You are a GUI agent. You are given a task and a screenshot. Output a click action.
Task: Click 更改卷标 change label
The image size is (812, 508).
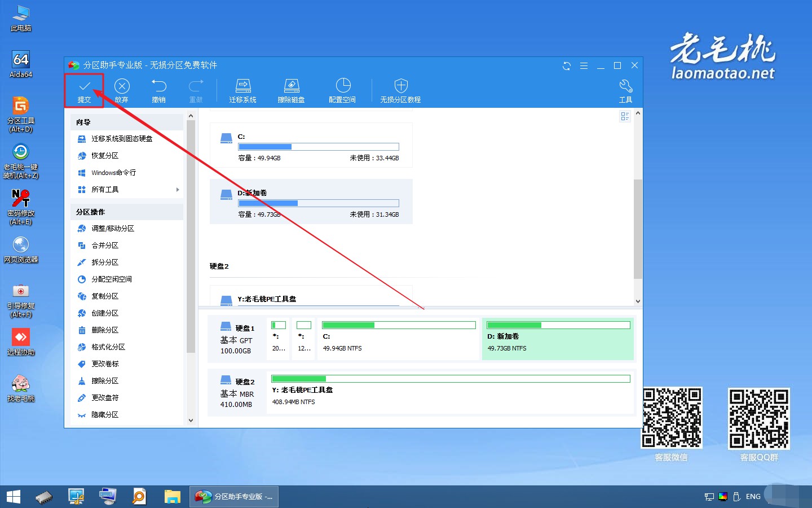[x=105, y=364]
